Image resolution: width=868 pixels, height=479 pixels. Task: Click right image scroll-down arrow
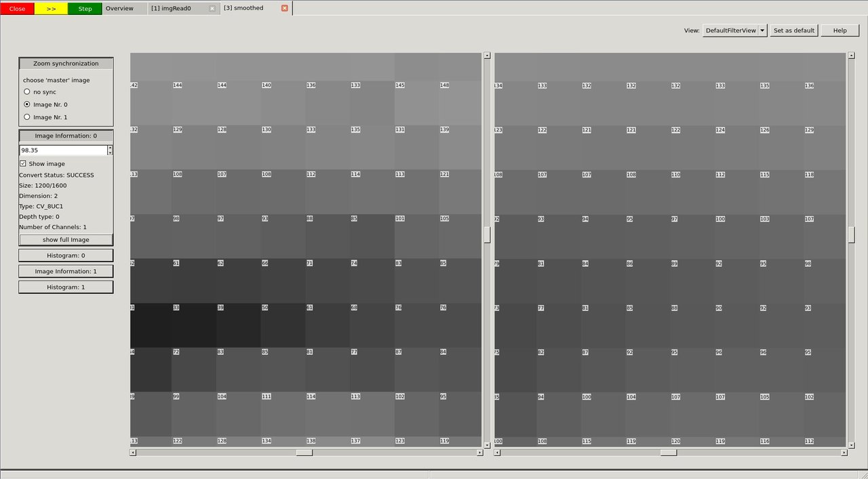[851, 445]
